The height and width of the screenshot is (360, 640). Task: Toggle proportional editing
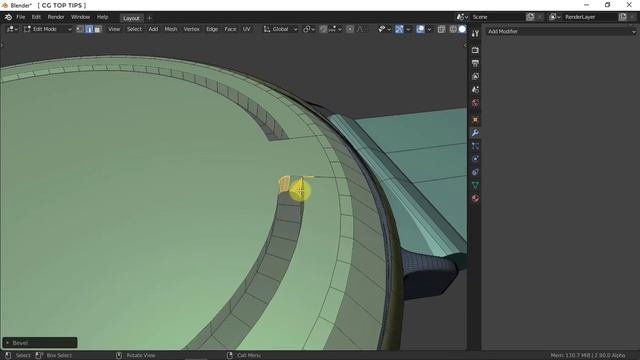350,29
